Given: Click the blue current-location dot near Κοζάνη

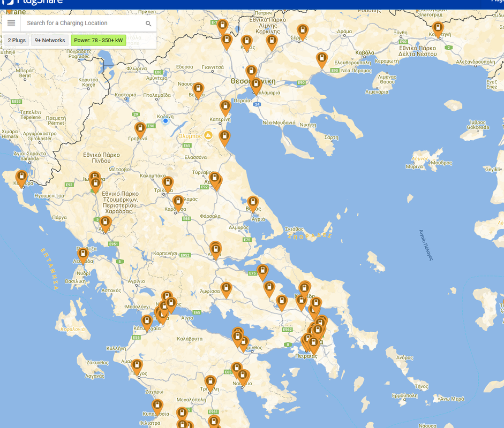Looking at the screenshot, I should pos(166,121).
